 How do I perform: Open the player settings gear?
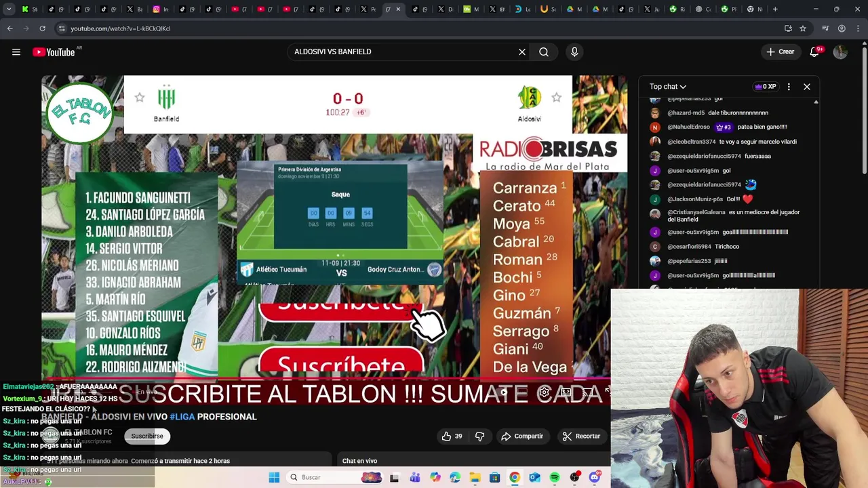tap(544, 392)
